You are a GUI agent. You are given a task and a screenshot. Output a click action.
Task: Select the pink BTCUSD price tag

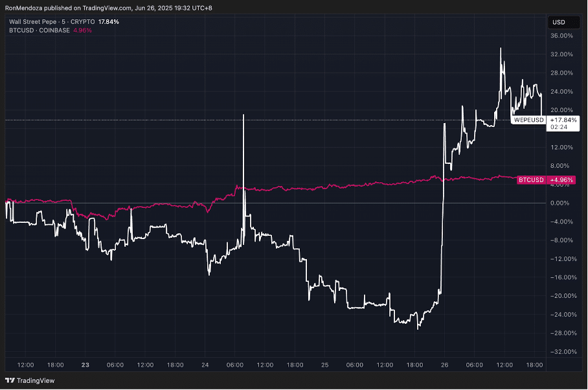point(530,179)
